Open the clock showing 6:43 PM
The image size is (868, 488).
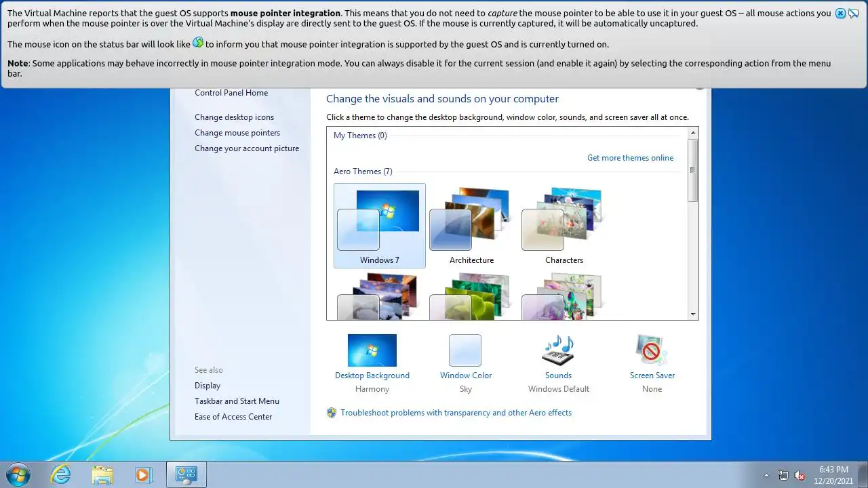point(833,474)
